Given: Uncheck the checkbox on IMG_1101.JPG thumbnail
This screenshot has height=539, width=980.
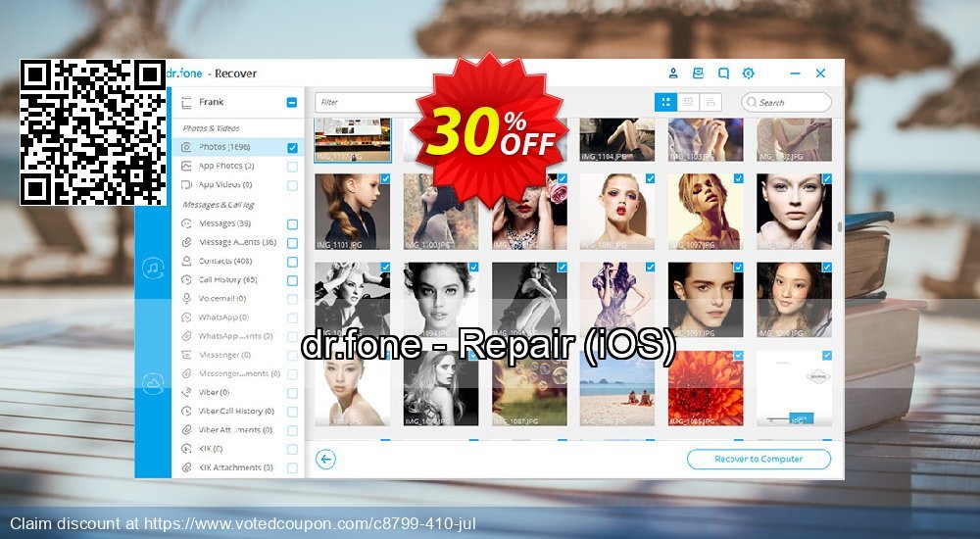Looking at the screenshot, I should point(385,178).
